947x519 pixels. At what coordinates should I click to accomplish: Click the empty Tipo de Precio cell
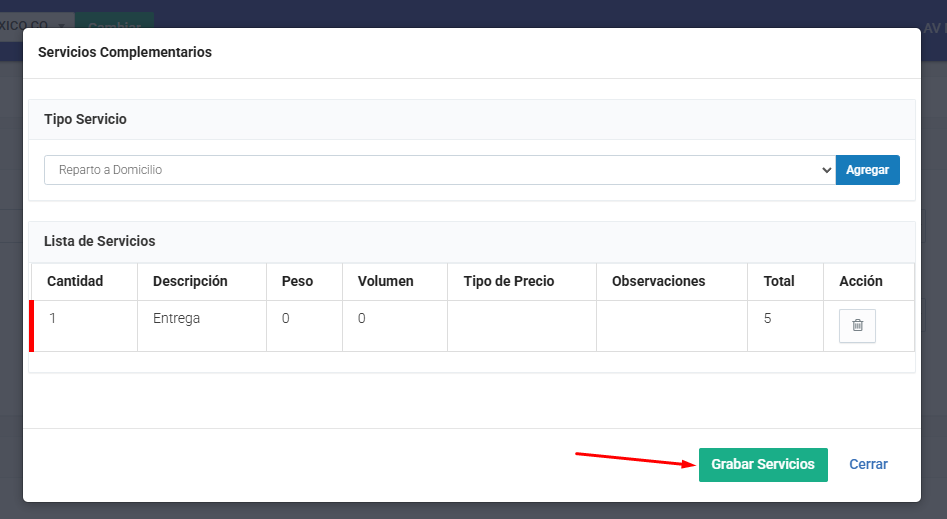(x=521, y=326)
